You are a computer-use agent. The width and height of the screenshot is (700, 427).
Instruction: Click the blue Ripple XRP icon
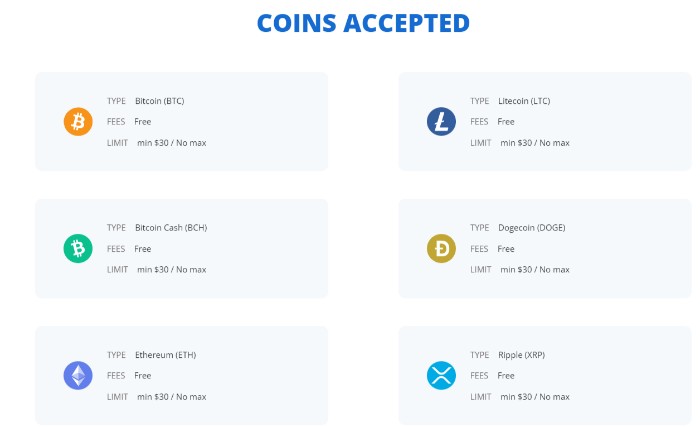(x=441, y=376)
